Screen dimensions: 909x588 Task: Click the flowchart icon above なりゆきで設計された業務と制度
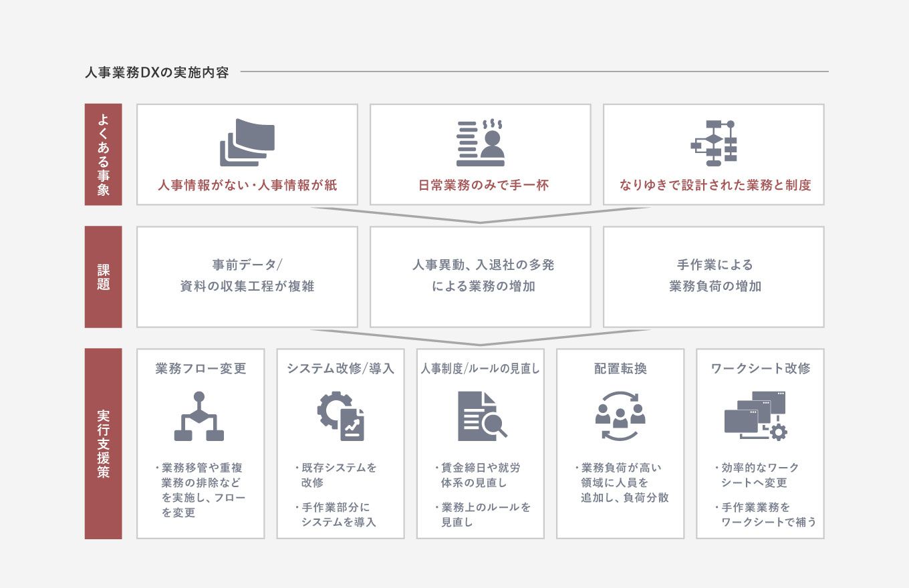click(x=713, y=143)
